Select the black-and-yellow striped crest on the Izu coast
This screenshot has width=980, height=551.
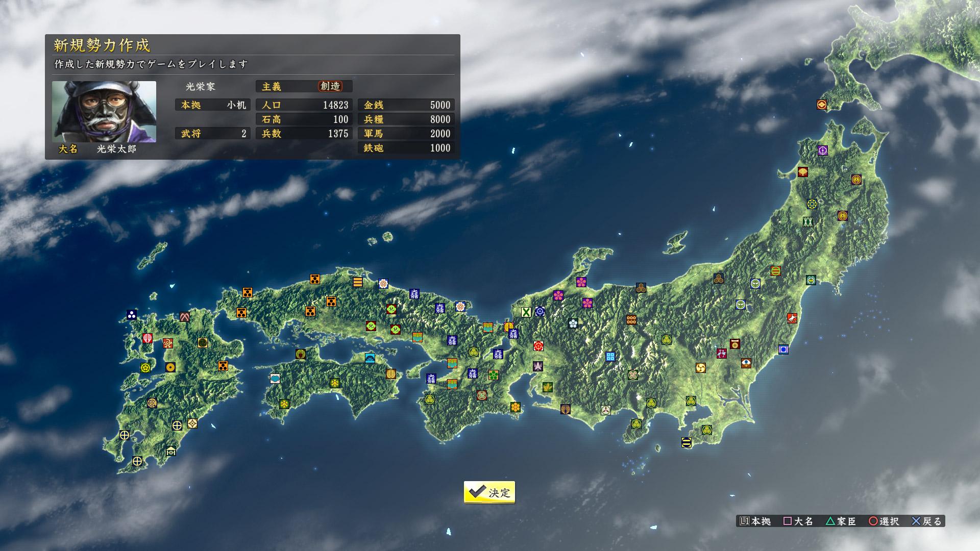pyautogui.click(x=687, y=442)
